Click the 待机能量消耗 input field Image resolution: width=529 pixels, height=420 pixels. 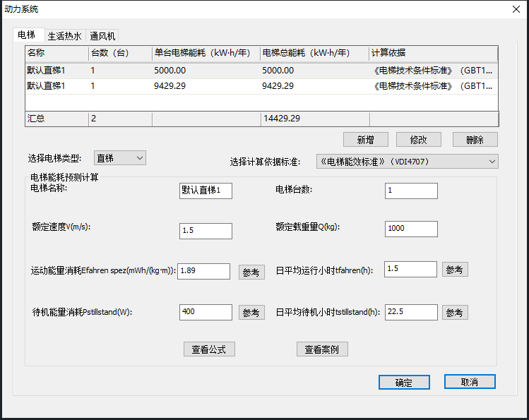click(206, 312)
